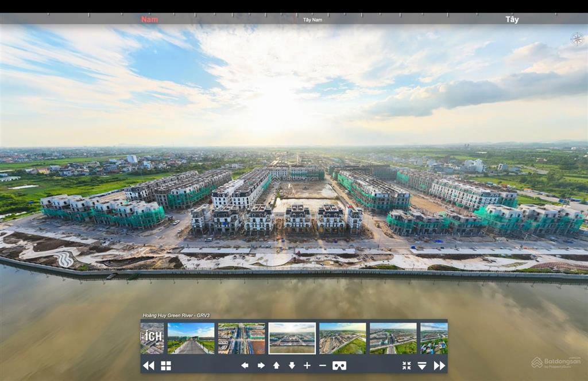Open the straight road thumbnail
The image size is (588, 381).
click(x=191, y=339)
